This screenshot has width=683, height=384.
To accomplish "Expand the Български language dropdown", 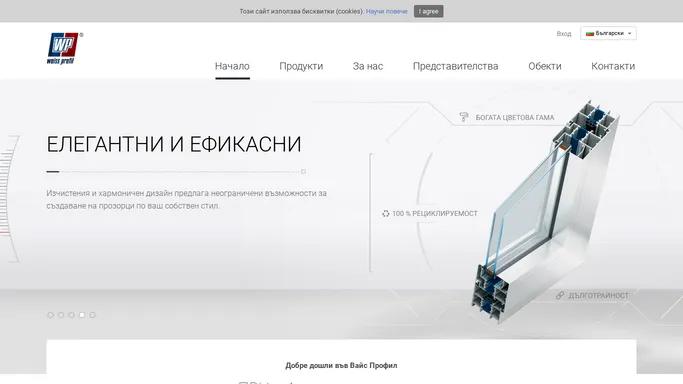I will [608, 33].
